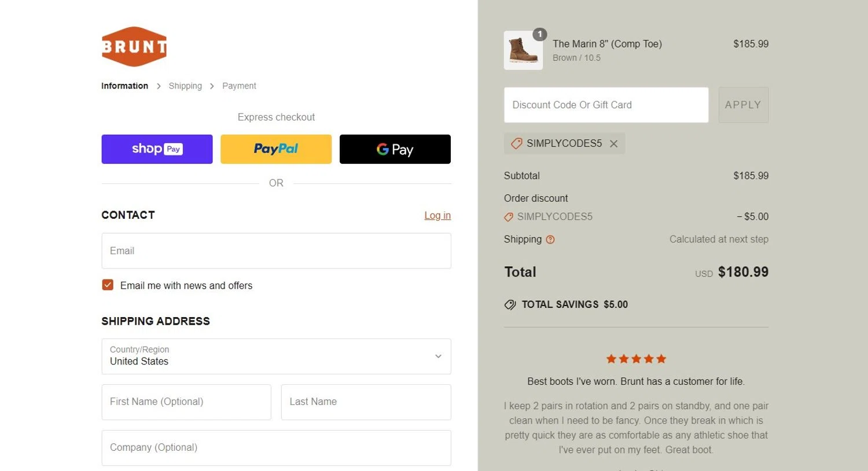The height and width of the screenshot is (471, 868).
Task: Open the BRUNT logo home link
Action: click(x=134, y=46)
